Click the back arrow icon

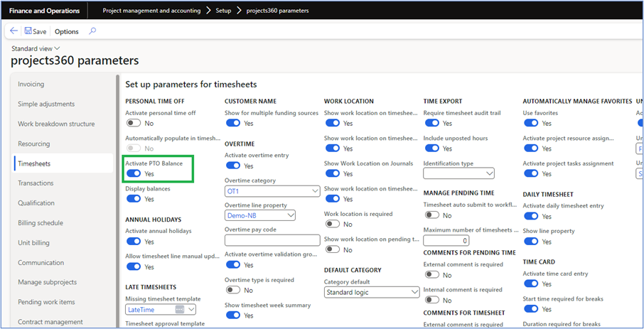(14, 31)
